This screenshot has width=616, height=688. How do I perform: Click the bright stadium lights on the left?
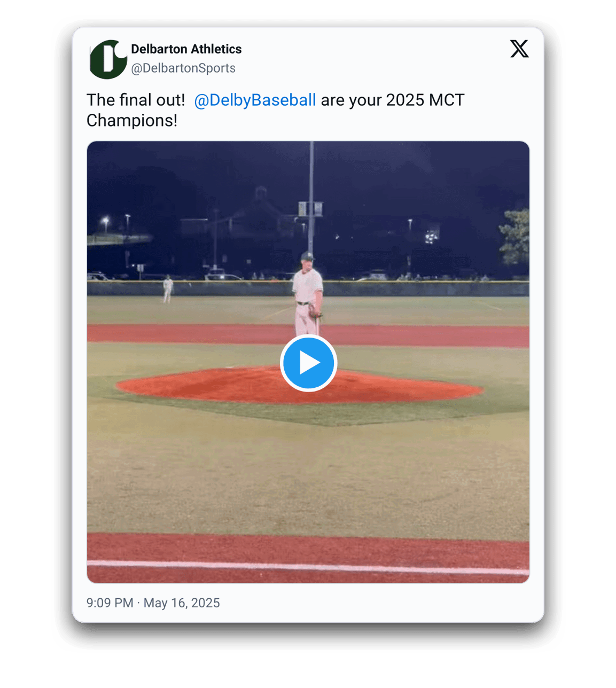(x=105, y=220)
